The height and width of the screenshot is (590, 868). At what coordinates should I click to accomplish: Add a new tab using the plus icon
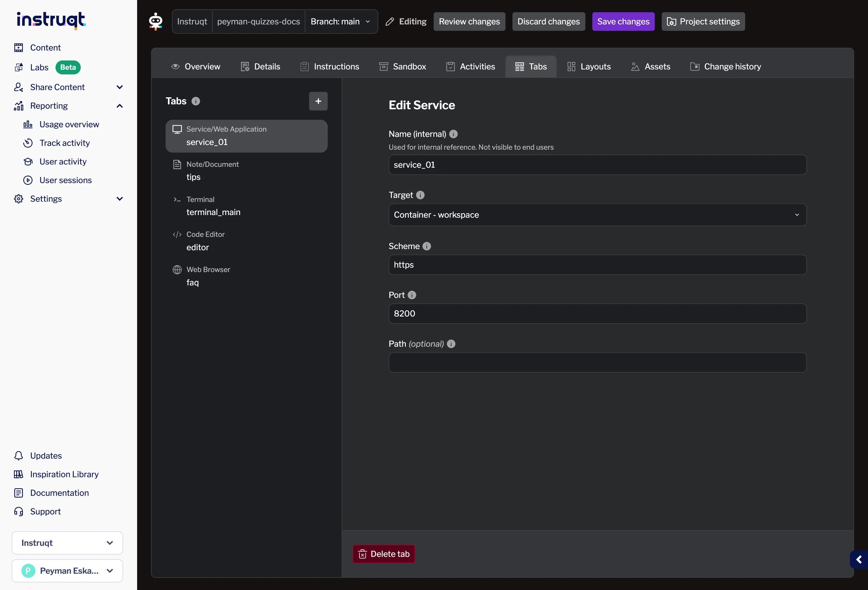pyautogui.click(x=318, y=101)
